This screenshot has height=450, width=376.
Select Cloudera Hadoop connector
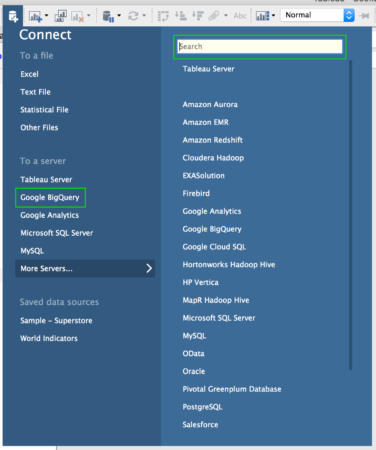213,158
